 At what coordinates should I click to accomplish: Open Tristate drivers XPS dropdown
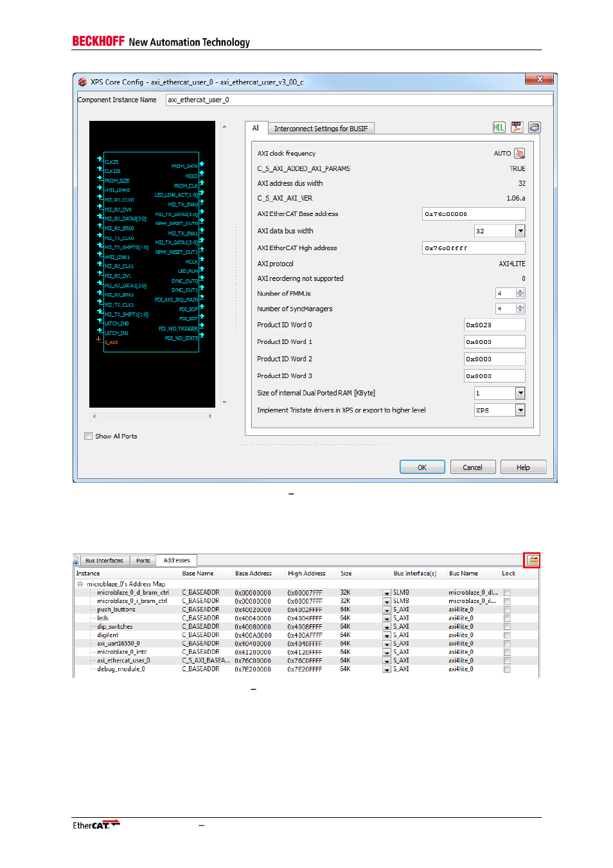coord(520,410)
